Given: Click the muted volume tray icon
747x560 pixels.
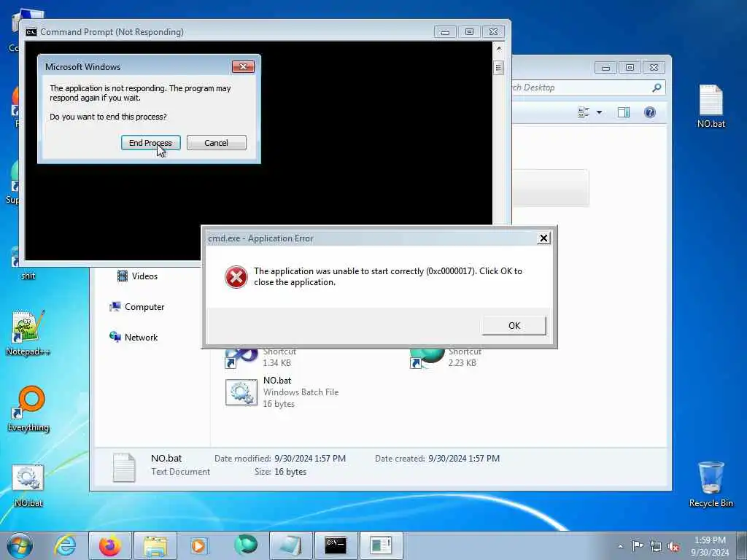Looking at the screenshot, I should [x=673, y=547].
